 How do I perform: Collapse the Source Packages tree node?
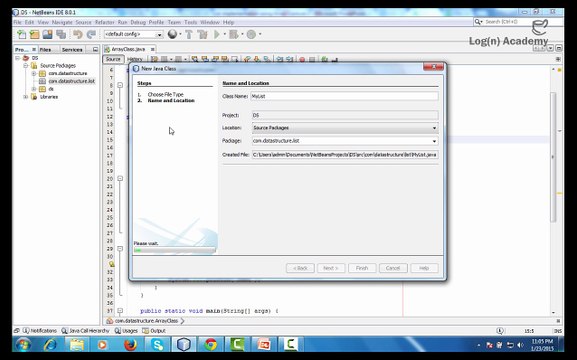tap(25, 66)
